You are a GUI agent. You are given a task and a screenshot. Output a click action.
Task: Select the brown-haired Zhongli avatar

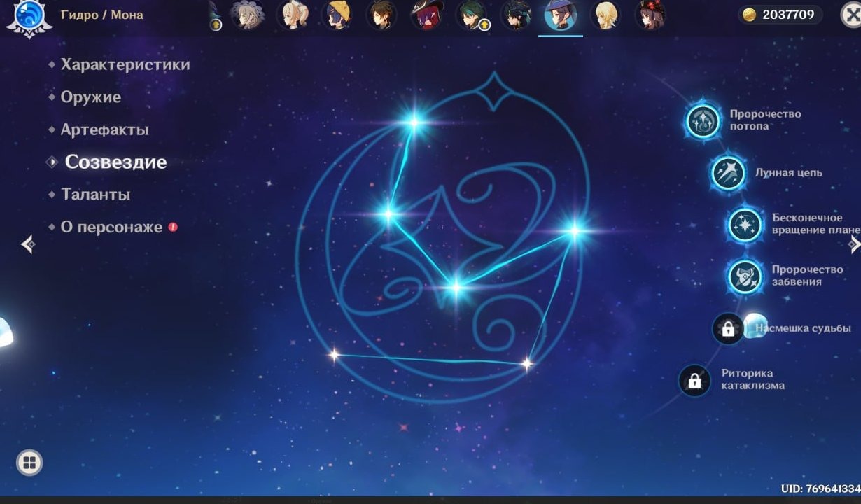(381, 15)
